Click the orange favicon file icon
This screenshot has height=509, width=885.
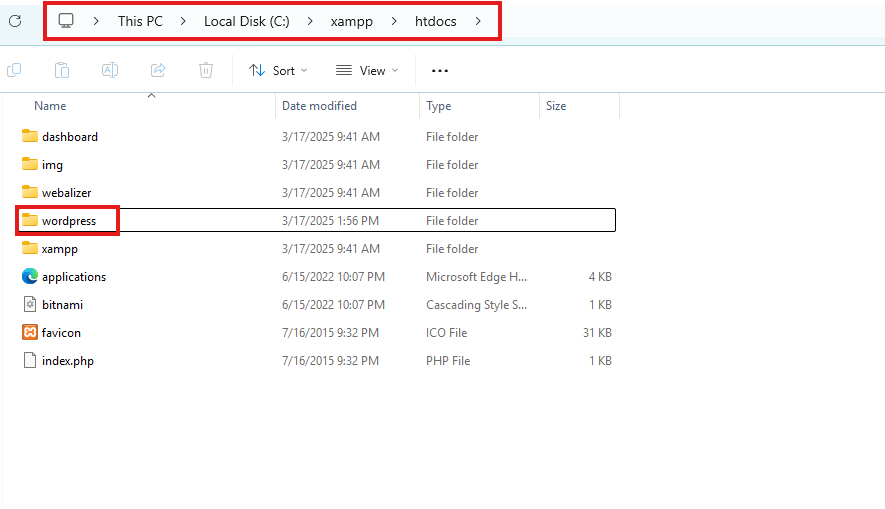(x=30, y=332)
